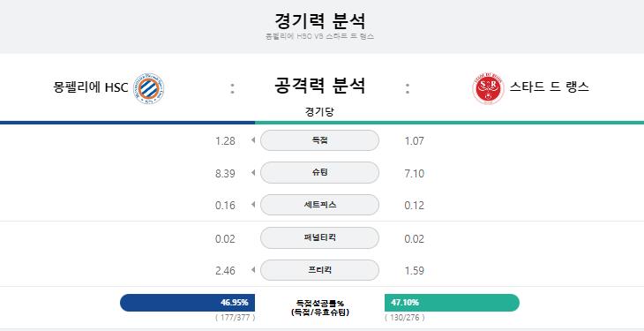This screenshot has height=331, width=644.
Task: Click the 스타드 드 랭스 team name
Action: click(x=550, y=87)
